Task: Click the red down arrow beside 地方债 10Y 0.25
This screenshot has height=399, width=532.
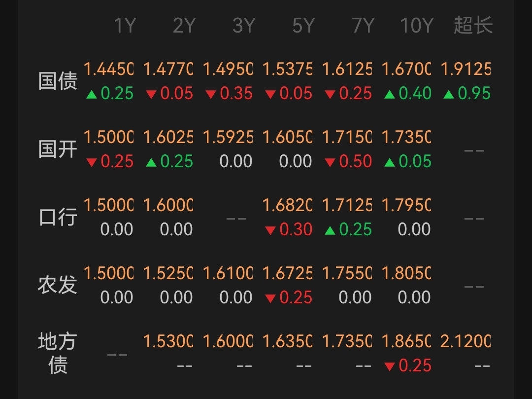Action: click(x=390, y=366)
